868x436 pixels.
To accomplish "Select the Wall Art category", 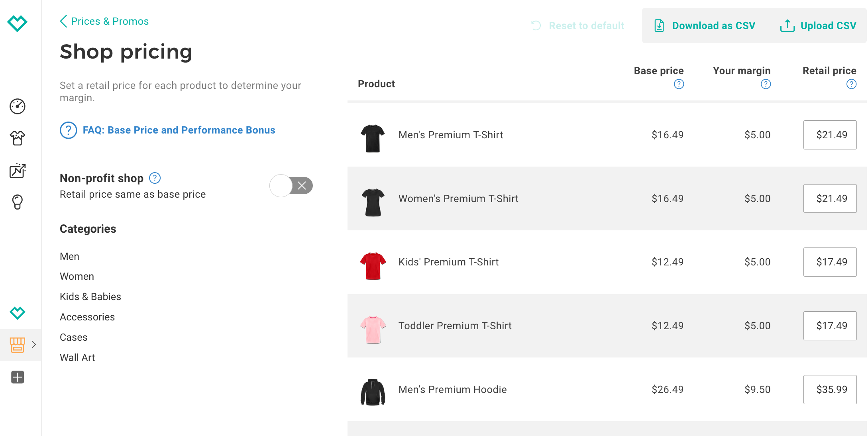I will coord(77,357).
